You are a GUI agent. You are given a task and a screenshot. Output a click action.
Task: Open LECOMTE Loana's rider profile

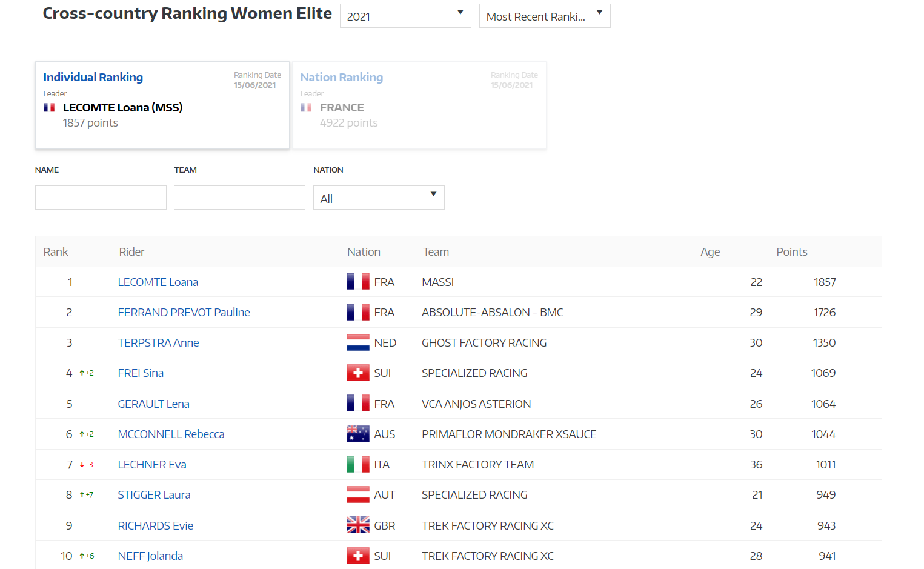point(158,282)
